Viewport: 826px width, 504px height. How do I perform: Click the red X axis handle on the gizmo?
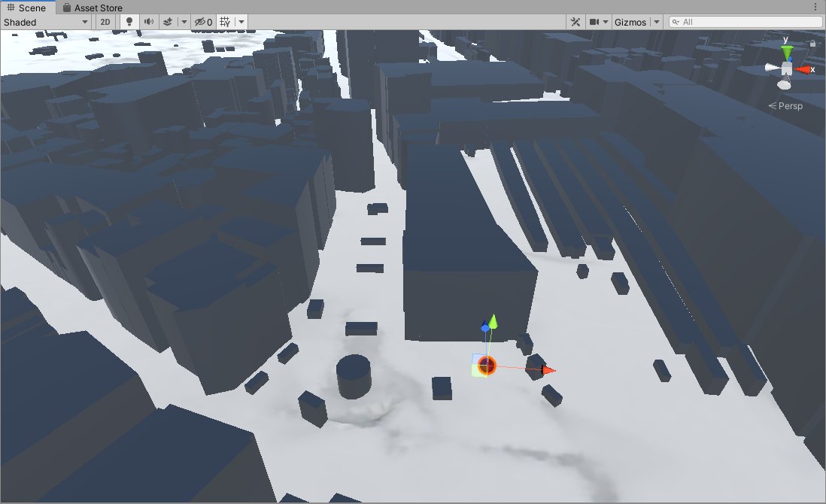804,69
